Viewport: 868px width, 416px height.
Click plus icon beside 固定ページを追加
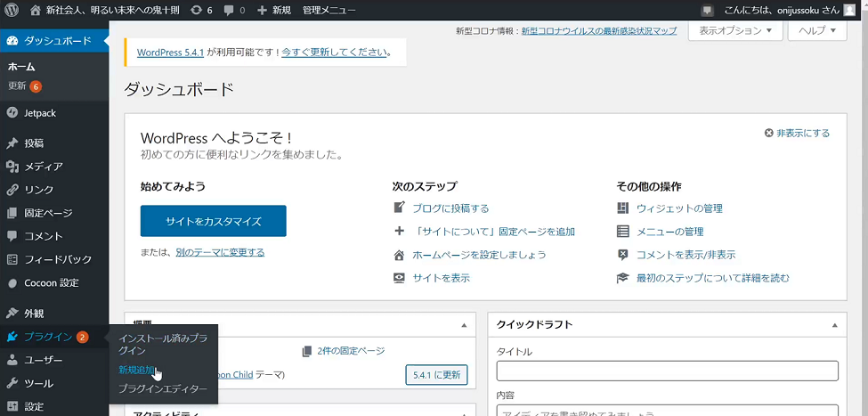point(399,231)
